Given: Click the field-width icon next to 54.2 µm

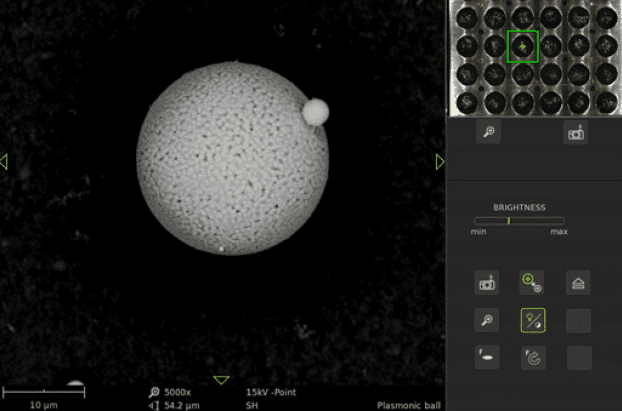Looking at the screenshot, I should 154,405.
